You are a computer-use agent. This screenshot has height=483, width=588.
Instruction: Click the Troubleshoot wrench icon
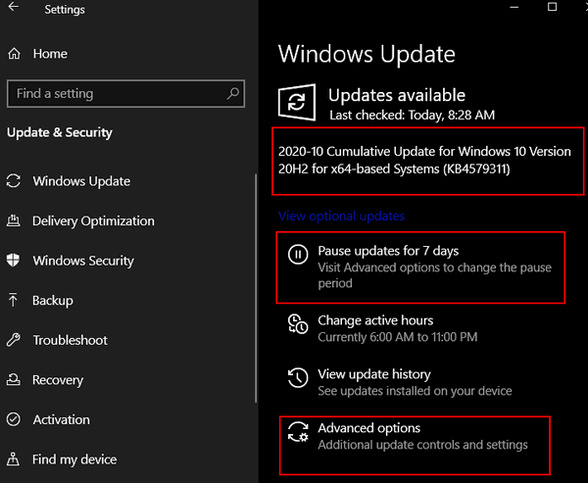click(14, 340)
